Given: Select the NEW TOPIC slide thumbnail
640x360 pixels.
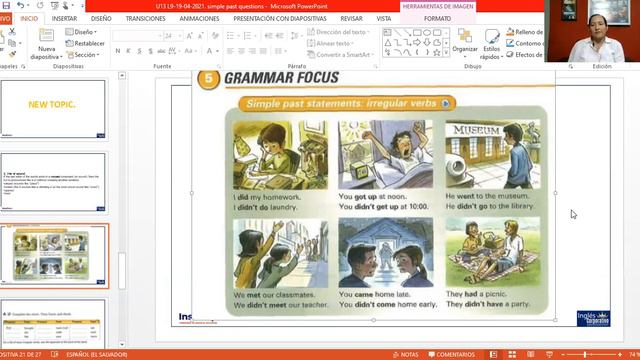Looking at the screenshot, I should pyautogui.click(x=53, y=109).
